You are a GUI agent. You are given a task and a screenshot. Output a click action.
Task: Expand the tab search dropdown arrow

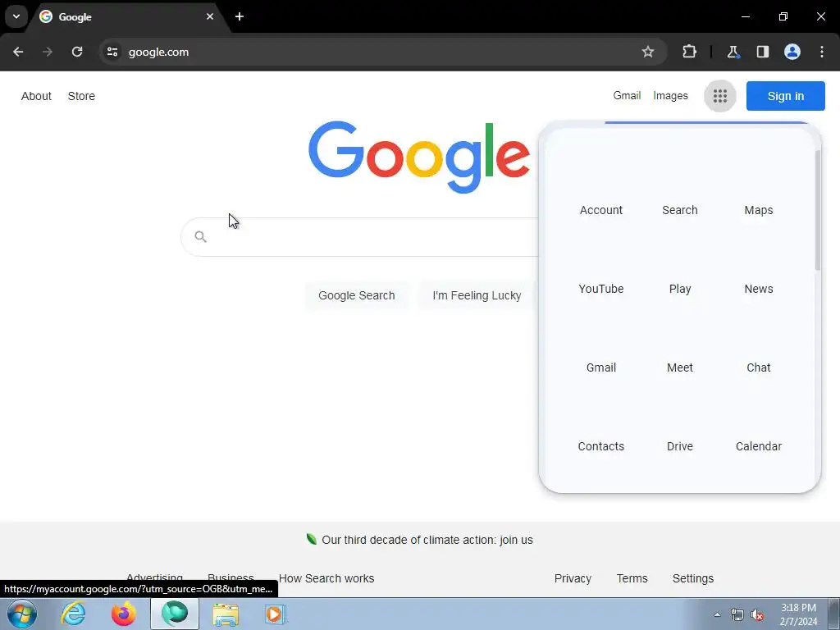coord(16,16)
